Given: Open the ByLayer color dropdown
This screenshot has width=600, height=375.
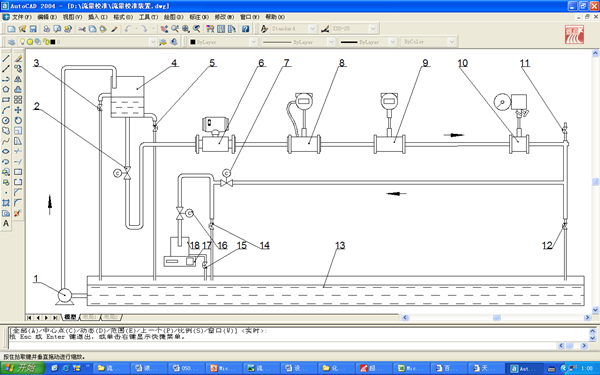Looking at the screenshot, I should tap(253, 42).
